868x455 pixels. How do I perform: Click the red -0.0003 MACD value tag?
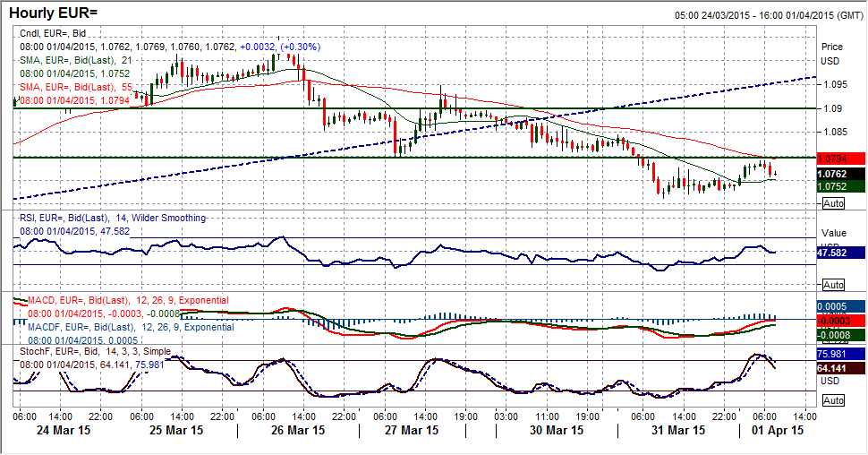(841, 321)
